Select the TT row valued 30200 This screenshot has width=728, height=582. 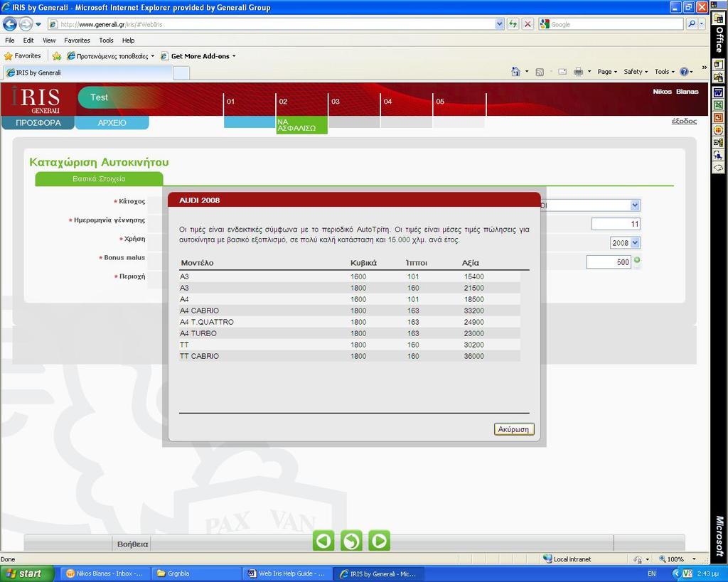point(350,345)
